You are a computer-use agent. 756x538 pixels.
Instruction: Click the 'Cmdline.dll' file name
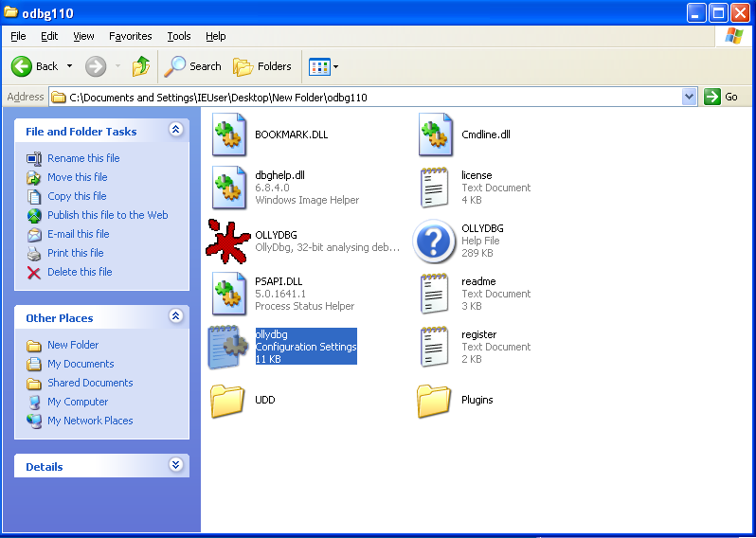coord(485,134)
